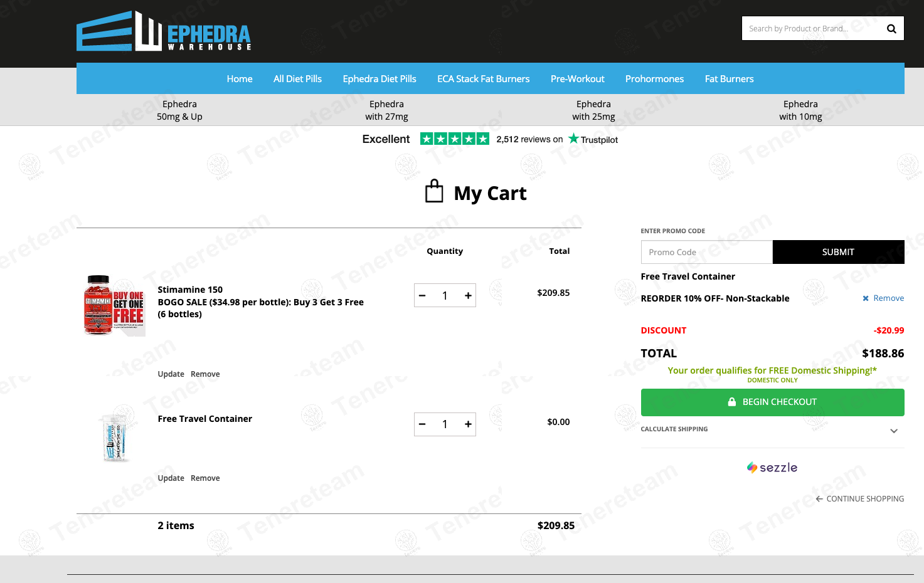The width and height of the screenshot is (924, 583).
Task: Open the Stimamine 150 product thumbnail
Action: [x=114, y=305]
